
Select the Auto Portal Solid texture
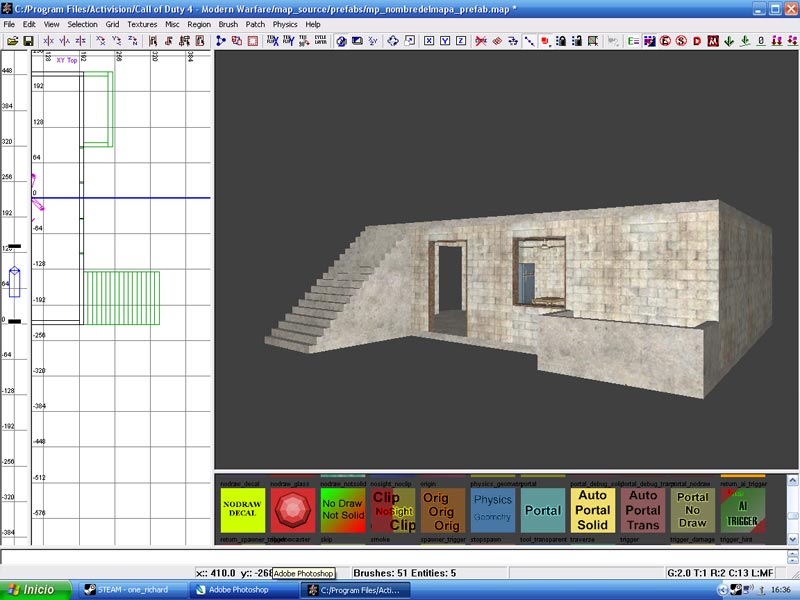click(593, 510)
